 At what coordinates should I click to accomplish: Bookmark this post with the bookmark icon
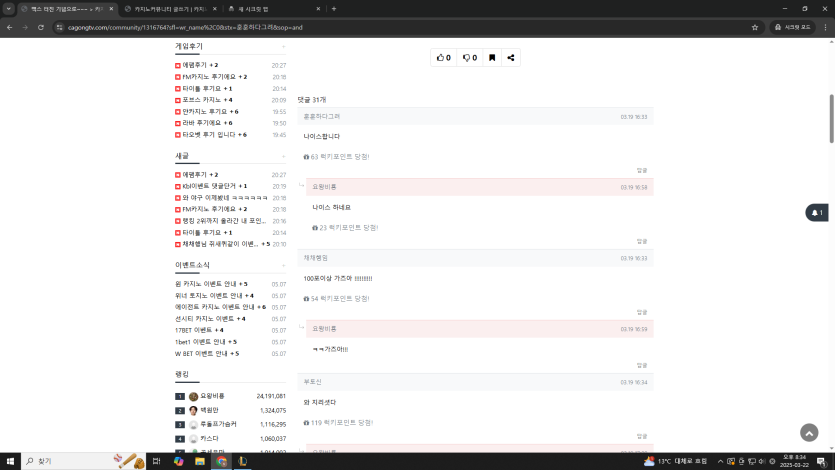click(492, 57)
